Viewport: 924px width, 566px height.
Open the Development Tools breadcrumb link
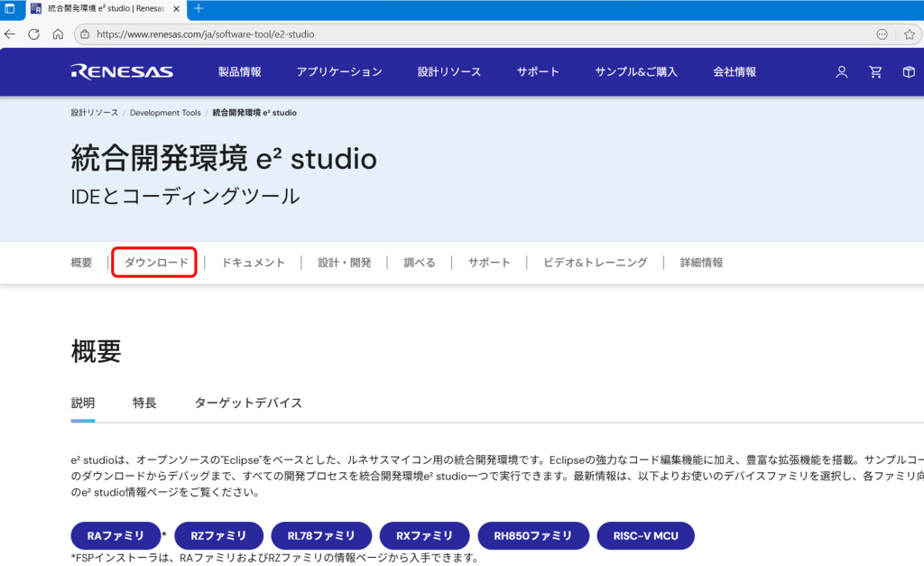point(165,112)
